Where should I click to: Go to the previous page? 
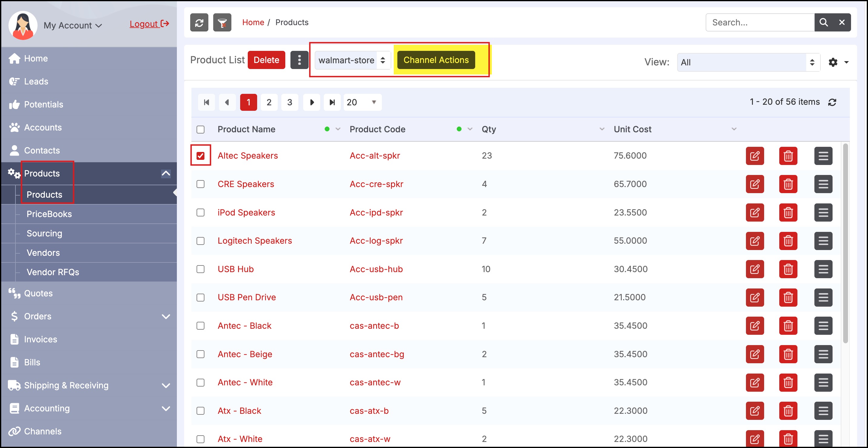[x=227, y=102]
